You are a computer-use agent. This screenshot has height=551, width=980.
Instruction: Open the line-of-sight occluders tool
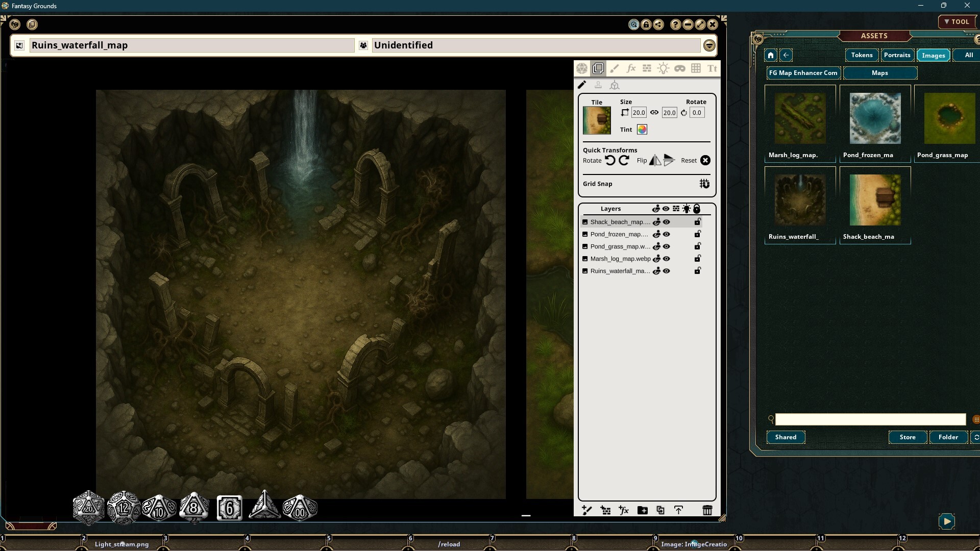(680, 68)
